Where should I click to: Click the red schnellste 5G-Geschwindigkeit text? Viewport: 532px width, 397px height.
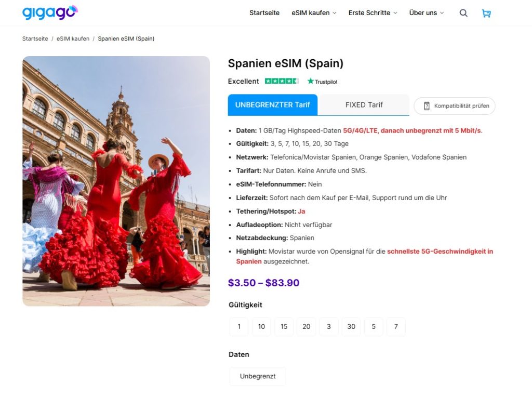tap(364, 256)
